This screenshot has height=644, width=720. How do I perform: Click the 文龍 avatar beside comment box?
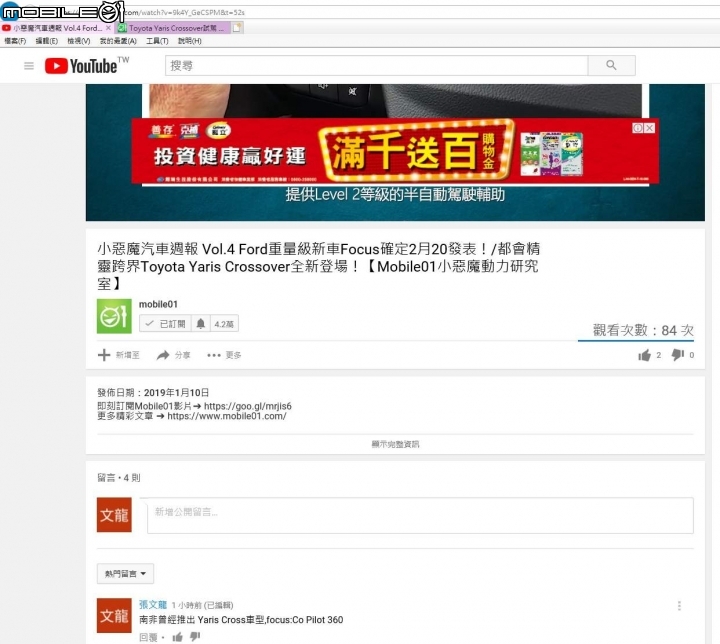pyautogui.click(x=114, y=515)
